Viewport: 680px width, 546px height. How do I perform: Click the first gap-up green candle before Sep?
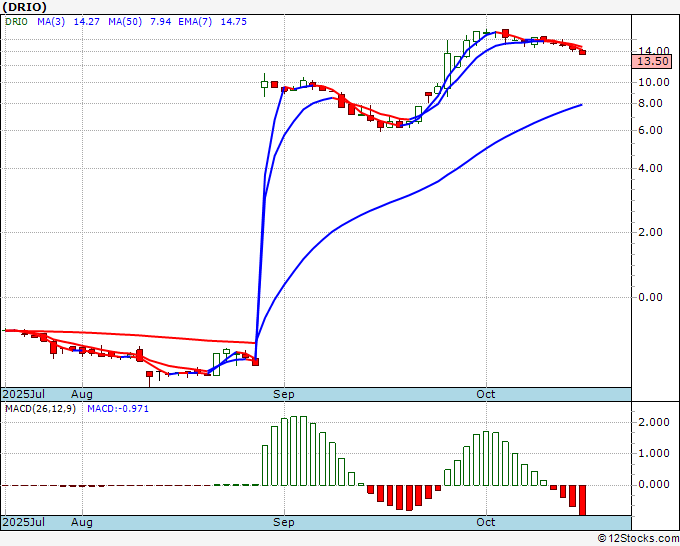(x=264, y=84)
